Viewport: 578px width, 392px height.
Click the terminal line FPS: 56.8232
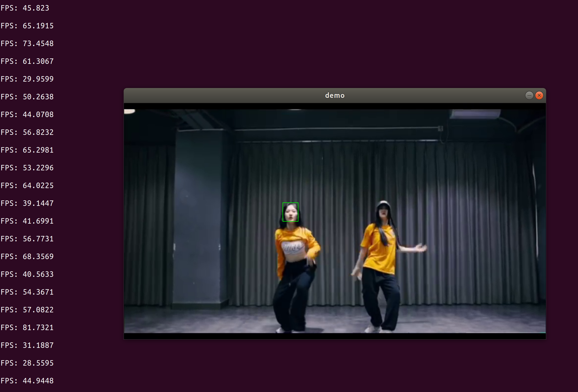(27, 132)
